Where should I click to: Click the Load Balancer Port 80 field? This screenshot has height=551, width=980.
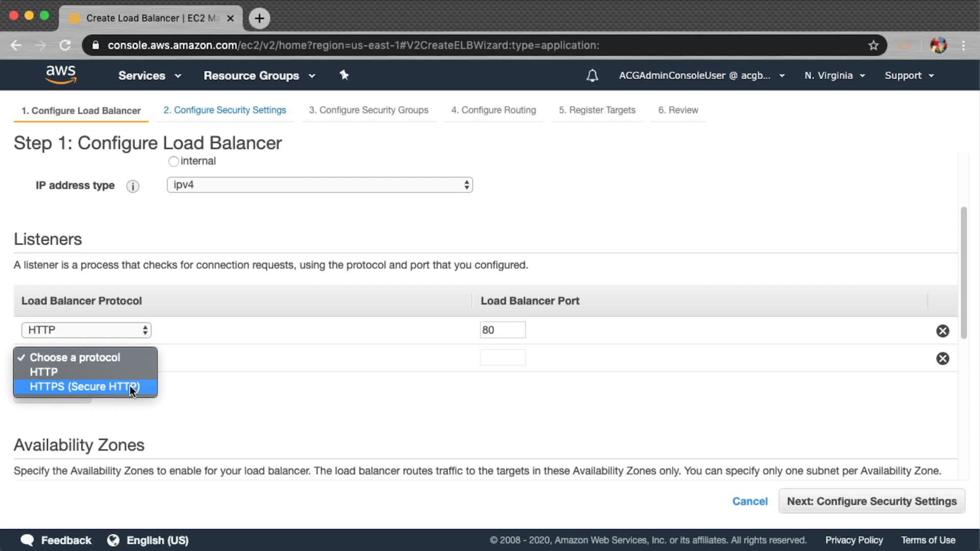[502, 330]
